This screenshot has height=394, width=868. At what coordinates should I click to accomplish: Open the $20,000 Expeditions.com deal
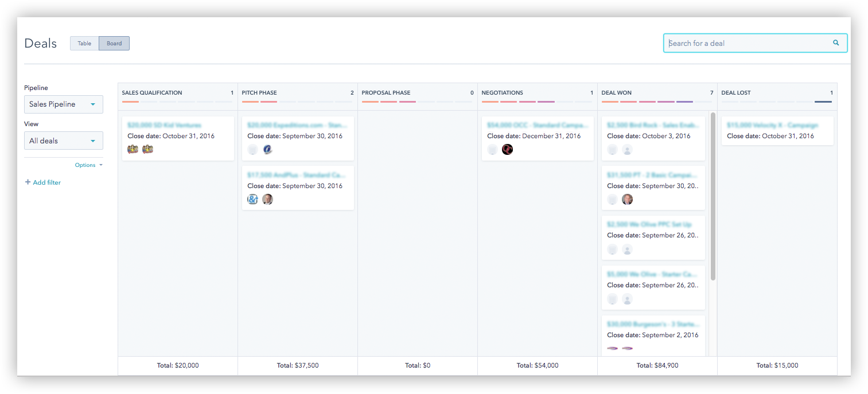pyautogui.click(x=297, y=125)
